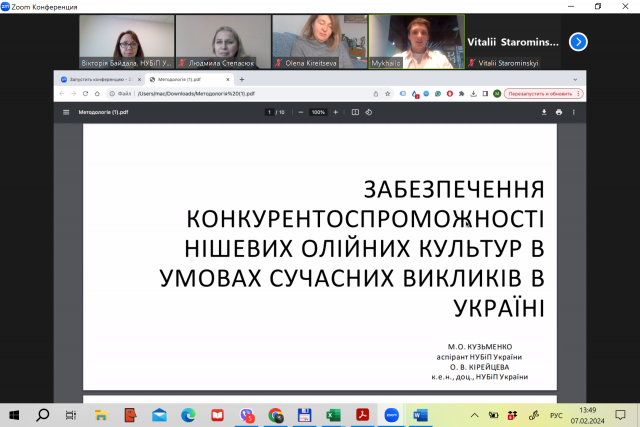Rotate the PDF counterclockwise
Image resolution: width=640 pixels, height=427 pixels.
[x=369, y=112]
